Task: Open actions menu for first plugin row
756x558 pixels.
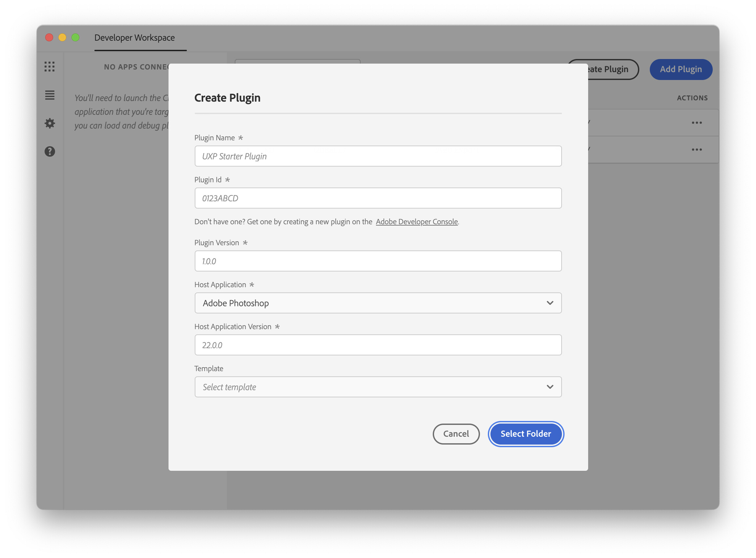Action: coord(697,123)
